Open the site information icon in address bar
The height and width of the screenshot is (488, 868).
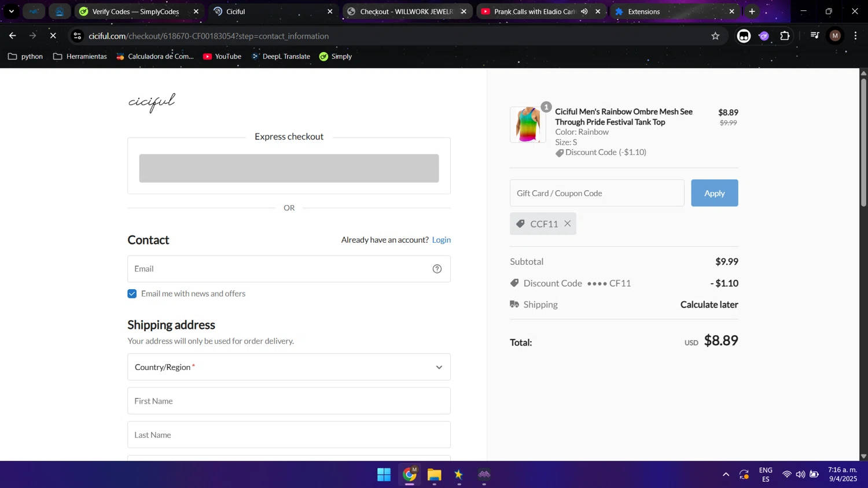click(x=78, y=36)
